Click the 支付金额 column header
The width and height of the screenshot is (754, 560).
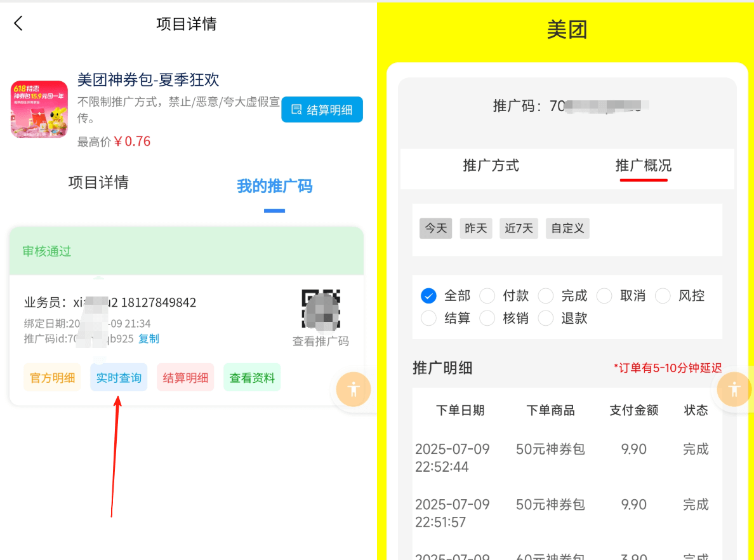click(x=634, y=410)
